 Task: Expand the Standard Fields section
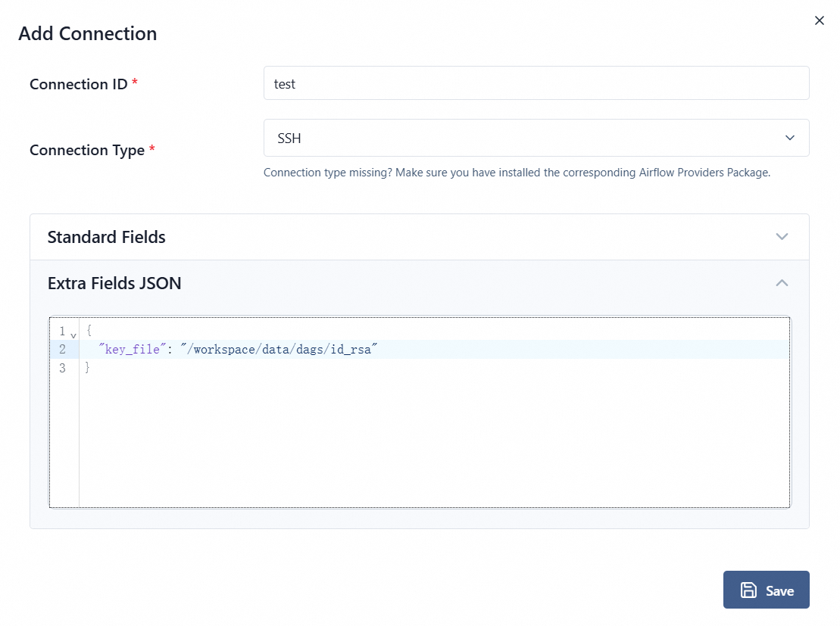click(420, 237)
